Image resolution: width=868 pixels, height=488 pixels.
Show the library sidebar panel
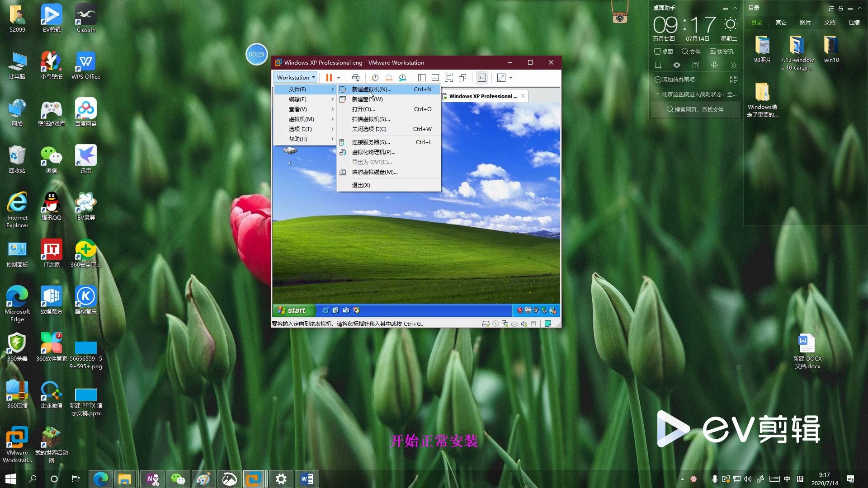(x=422, y=78)
